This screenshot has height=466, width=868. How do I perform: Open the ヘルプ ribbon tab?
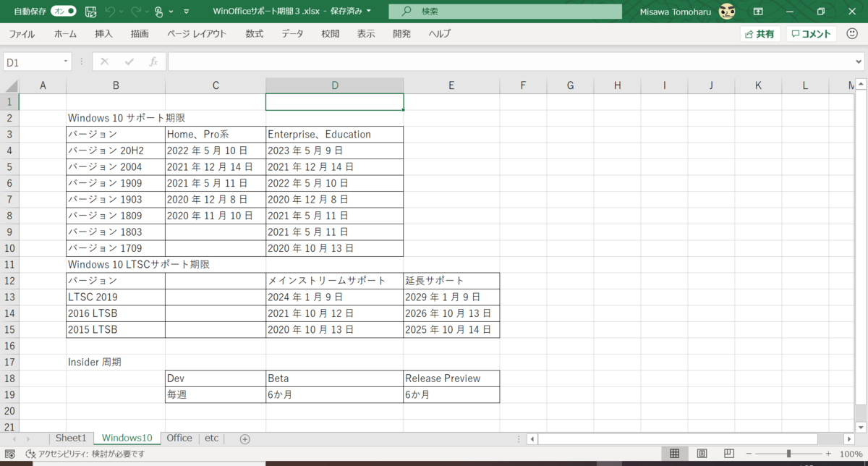tap(440, 34)
